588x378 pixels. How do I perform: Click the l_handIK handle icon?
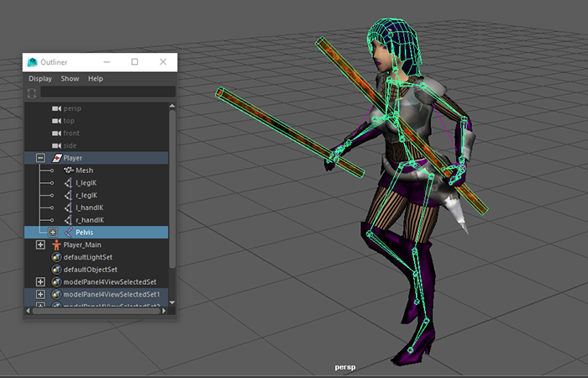(68, 207)
